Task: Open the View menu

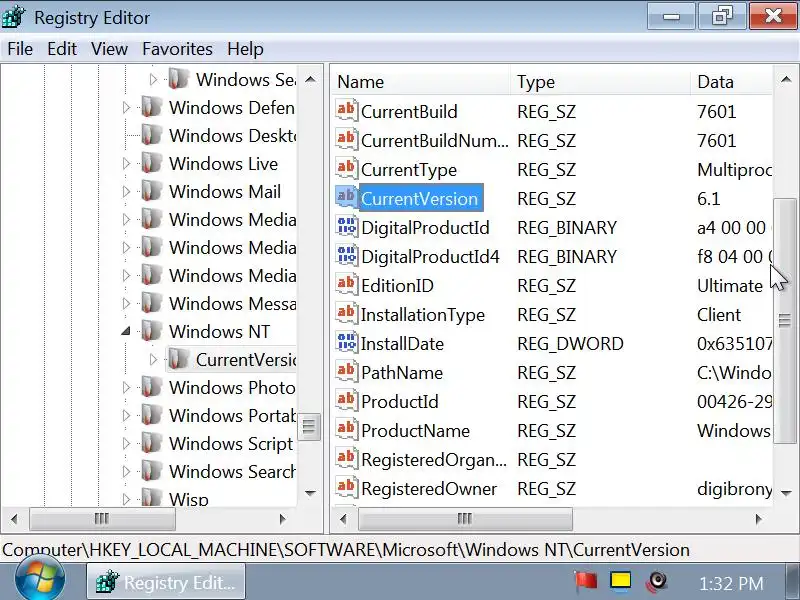Action: point(109,49)
